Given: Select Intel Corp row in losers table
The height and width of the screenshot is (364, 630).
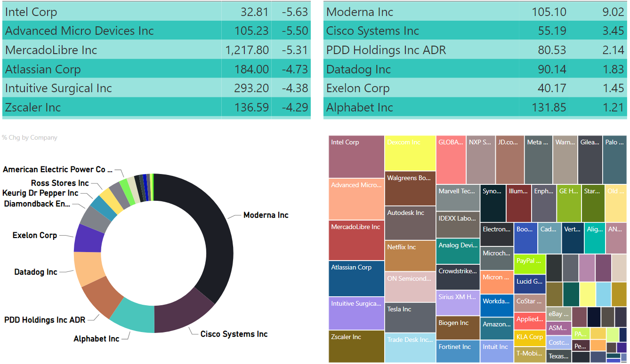Looking at the screenshot, I should (157, 12).
